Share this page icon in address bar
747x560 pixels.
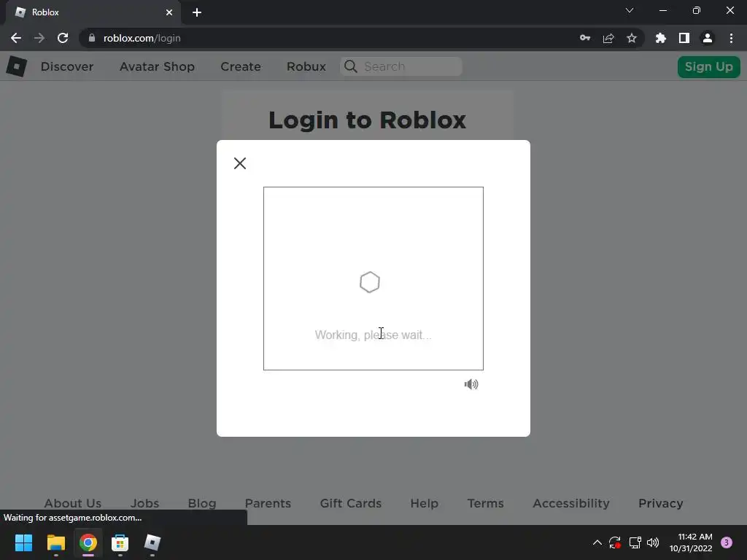pos(608,38)
